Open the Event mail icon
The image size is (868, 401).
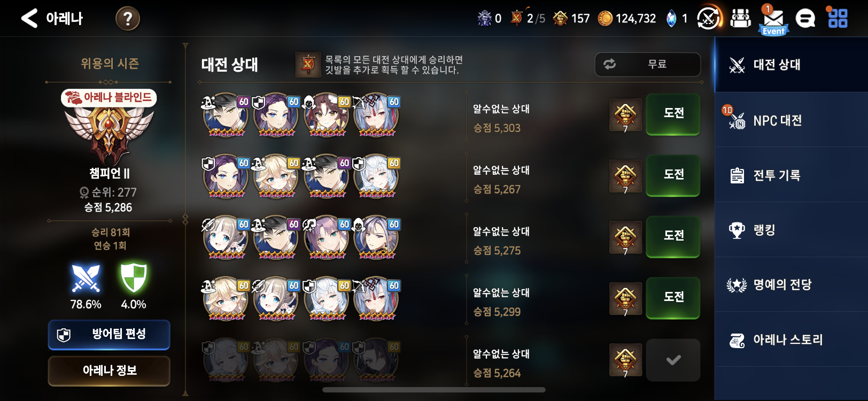click(773, 20)
